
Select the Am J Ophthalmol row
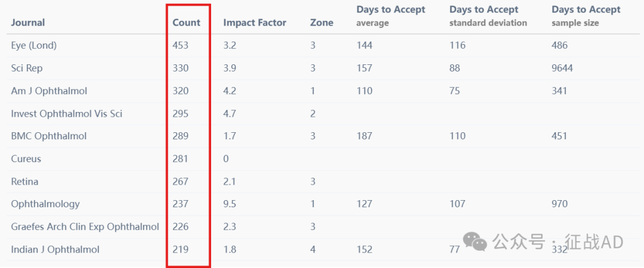click(322, 91)
